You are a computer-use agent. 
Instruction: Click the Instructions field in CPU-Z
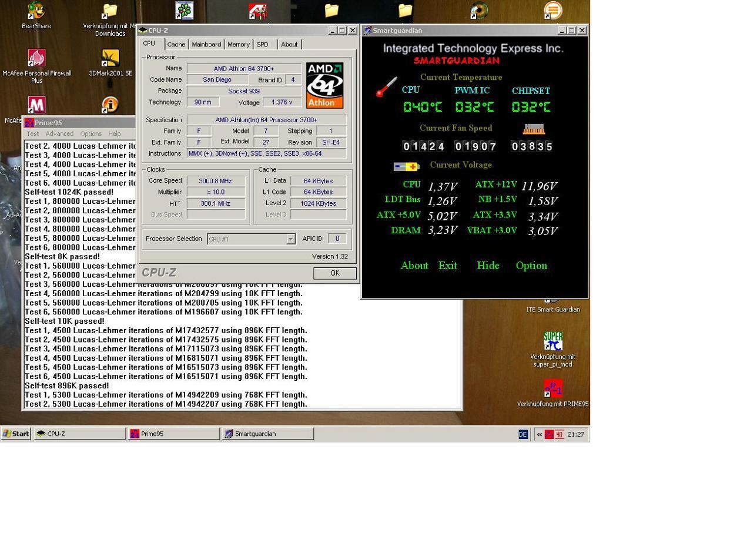pyautogui.click(x=266, y=153)
